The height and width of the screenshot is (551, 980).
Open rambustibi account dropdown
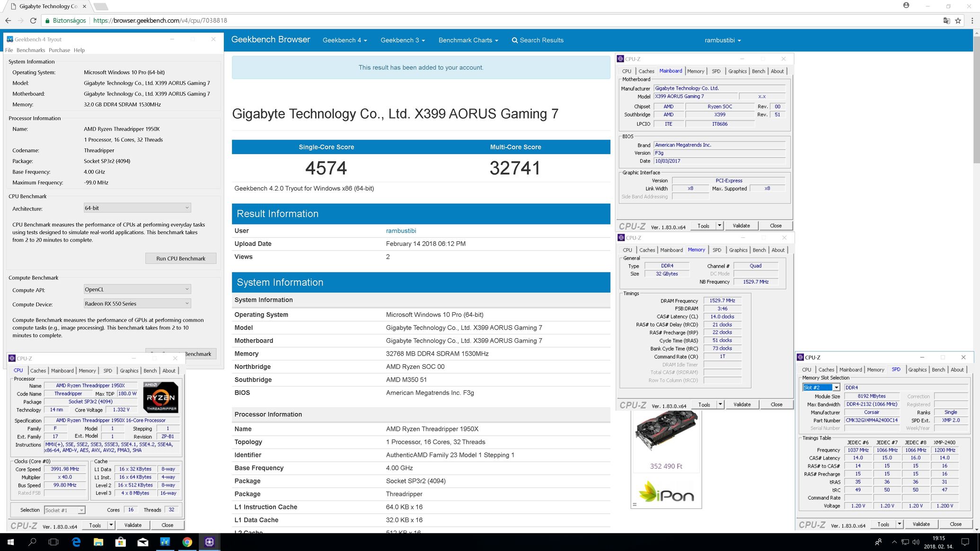[723, 40]
